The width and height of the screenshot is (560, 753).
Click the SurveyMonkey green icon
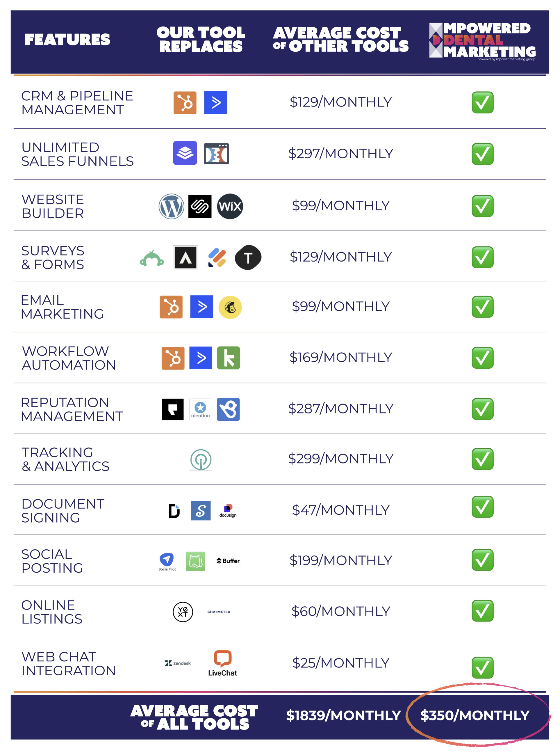(x=152, y=258)
